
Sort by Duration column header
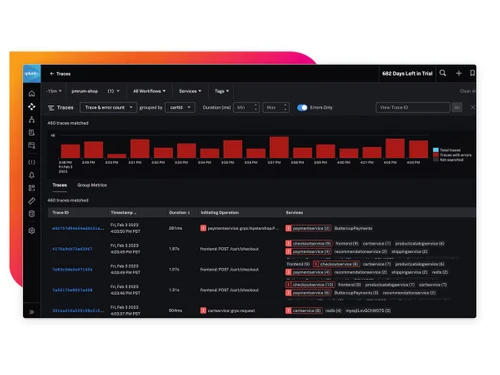179,212
